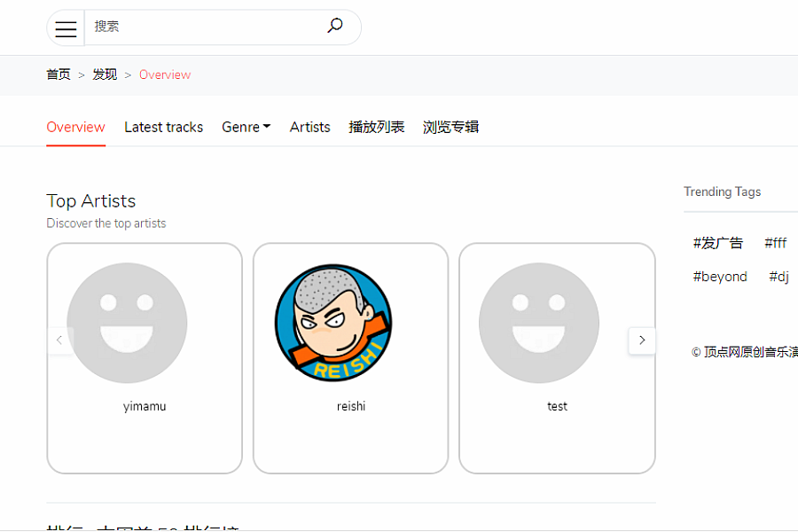This screenshot has height=532, width=798.
Task: Switch to Latest tracks tab
Action: (163, 127)
